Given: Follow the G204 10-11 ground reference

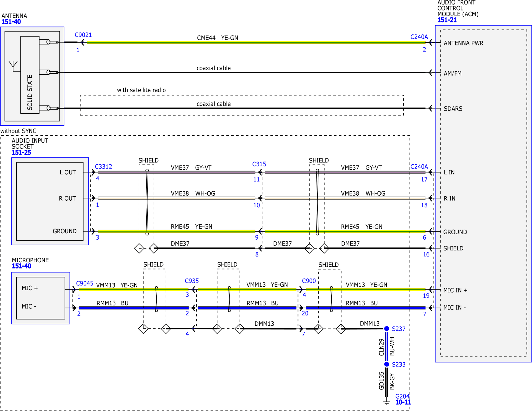Looking at the screenshot, I should coord(403,402).
